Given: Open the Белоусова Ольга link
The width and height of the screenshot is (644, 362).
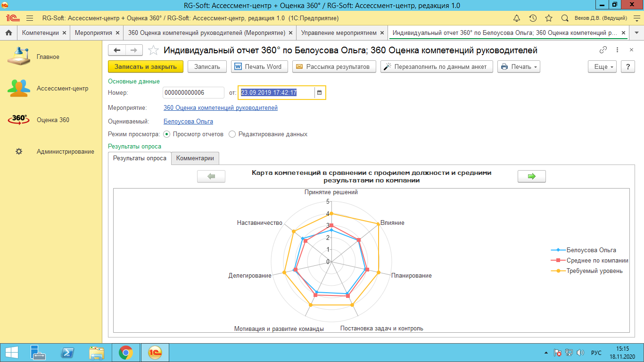Looking at the screenshot, I should pyautogui.click(x=188, y=122).
